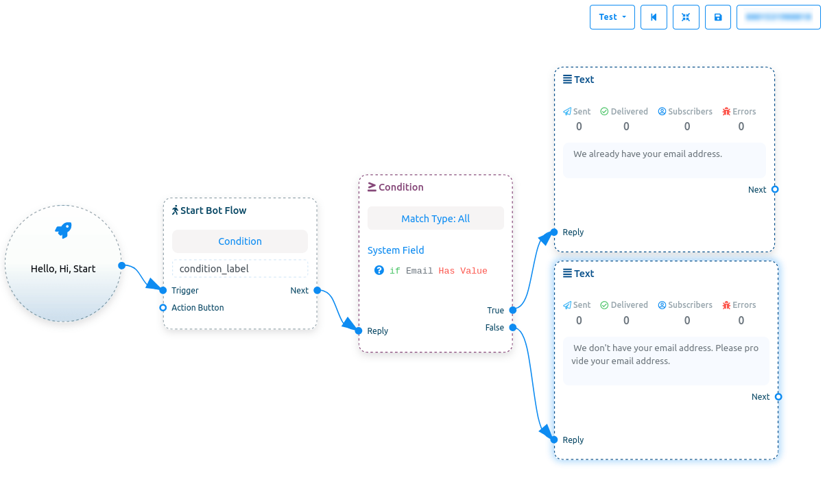Screen dimensions: 825x504
Task: Click the step-backward toolbar icon
Action: coord(654,17)
